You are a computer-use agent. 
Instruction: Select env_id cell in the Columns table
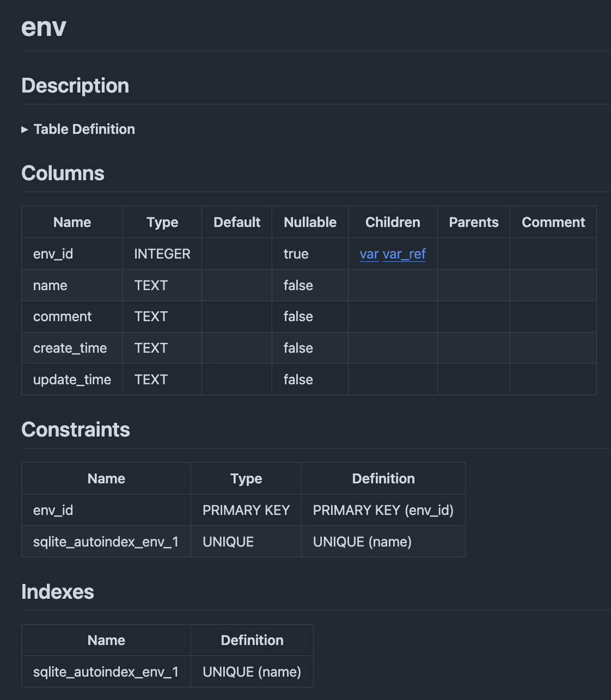(53, 254)
